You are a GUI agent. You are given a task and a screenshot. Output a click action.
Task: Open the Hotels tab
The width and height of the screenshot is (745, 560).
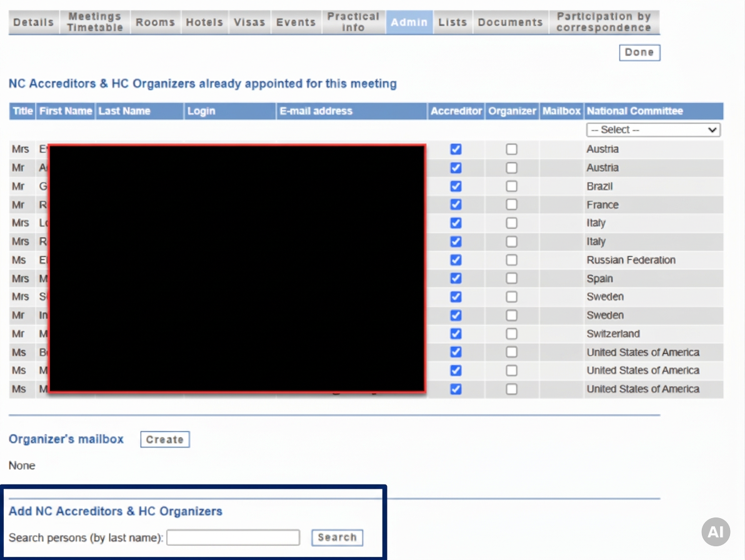205,22
